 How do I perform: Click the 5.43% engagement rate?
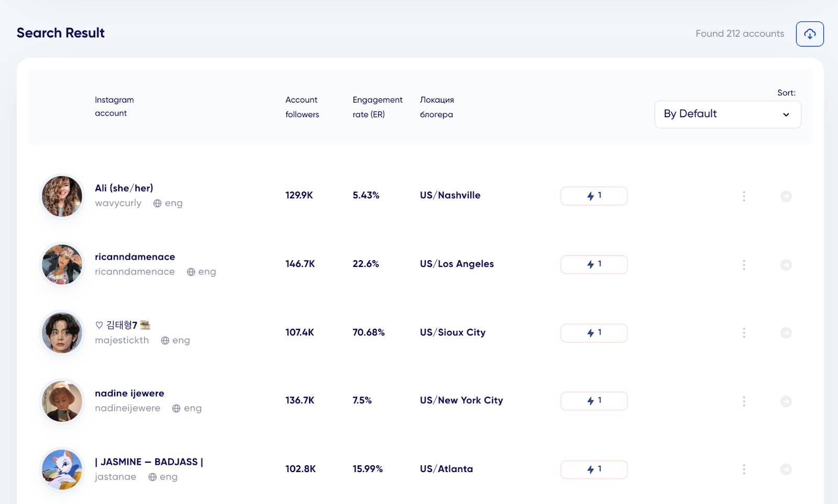(366, 195)
